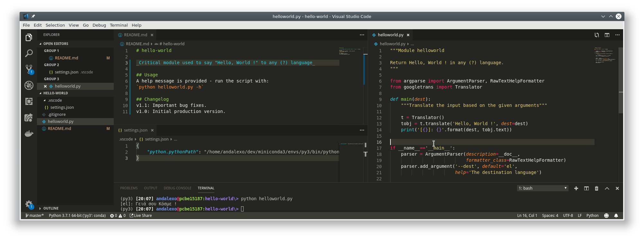Close the terminal panel

click(617, 188)
